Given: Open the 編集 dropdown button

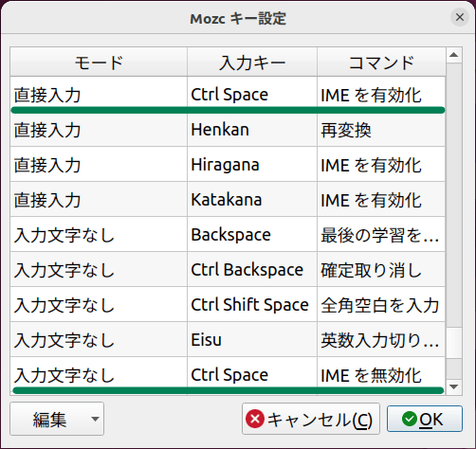Looking at the screenshot, I should 57,419.
